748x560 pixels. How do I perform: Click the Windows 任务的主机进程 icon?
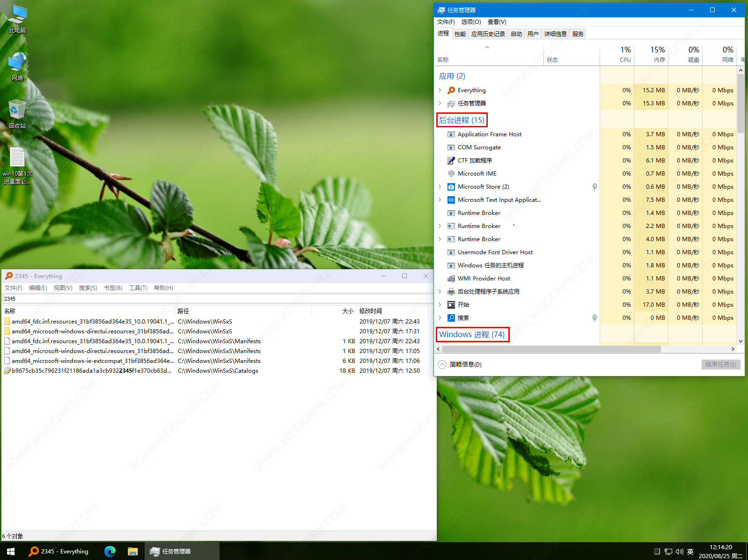click(451, 265)
